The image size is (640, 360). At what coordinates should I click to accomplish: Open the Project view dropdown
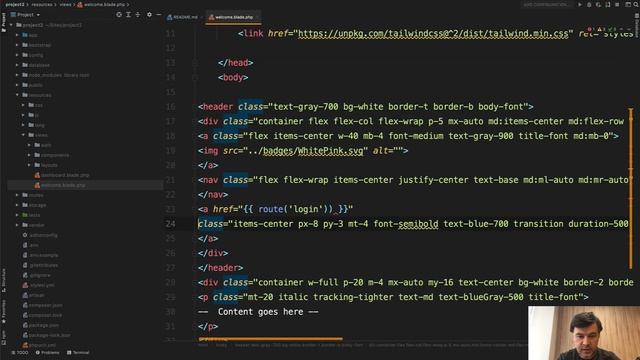25,15
